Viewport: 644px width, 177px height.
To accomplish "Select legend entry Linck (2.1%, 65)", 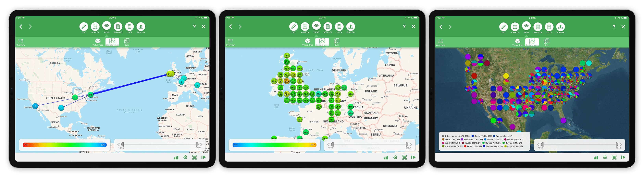I will (451, 140).
